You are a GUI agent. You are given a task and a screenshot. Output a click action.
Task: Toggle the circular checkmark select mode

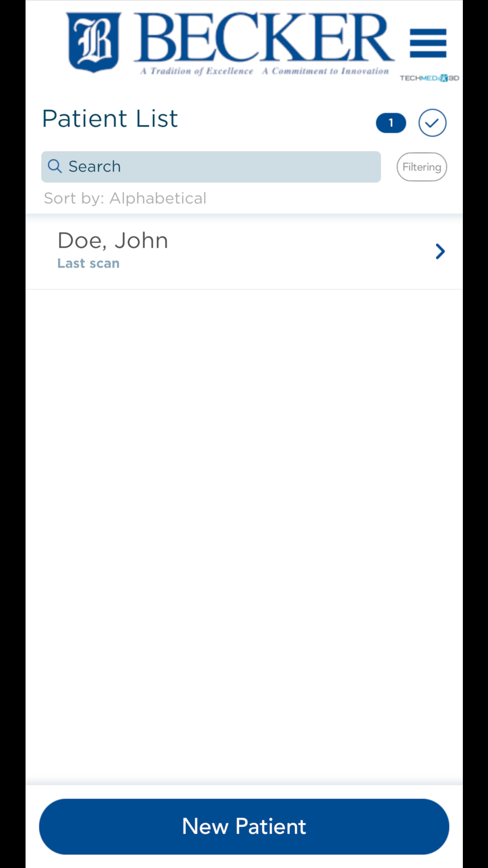pos(432,123)
